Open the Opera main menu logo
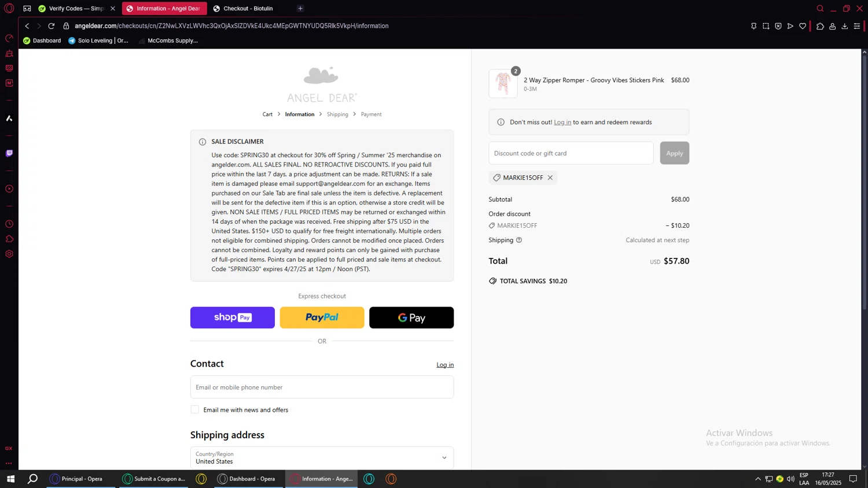868x488 pixels. click(x=9, y=9)
